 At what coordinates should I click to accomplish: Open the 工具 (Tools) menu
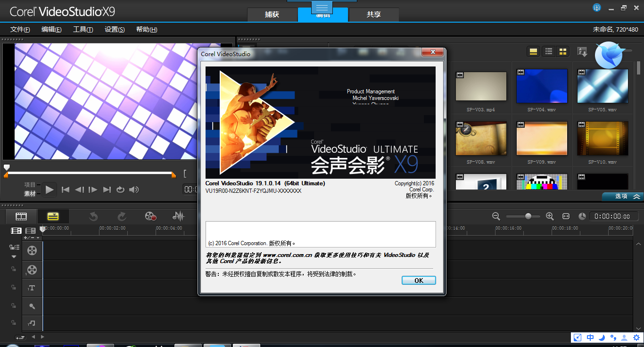pyautogui.click(x=83, y=29)
